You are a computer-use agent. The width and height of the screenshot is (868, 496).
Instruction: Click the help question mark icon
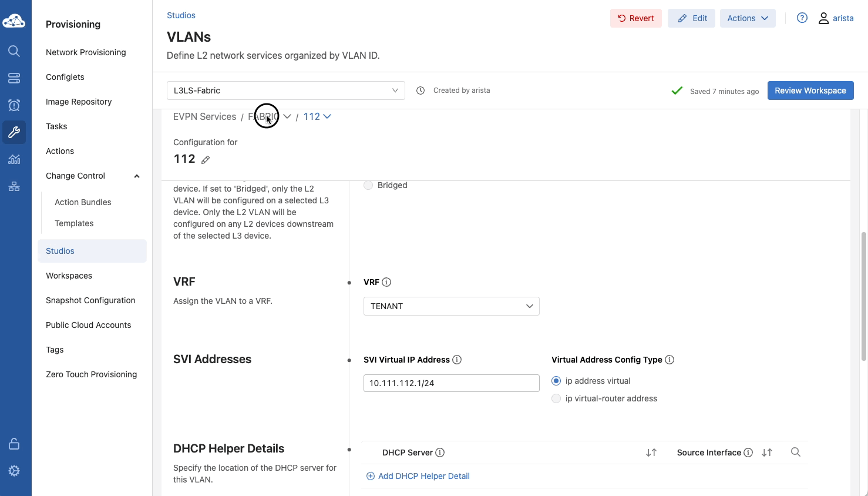pyautogui.click(x=802, y=18)
